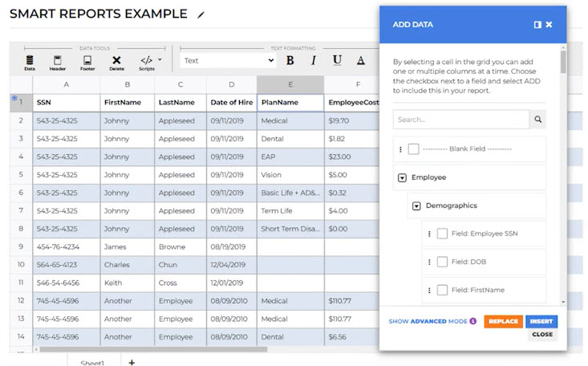Collapse the Employee tree group
Viewport: 588px width, 366px height.
point(402,177)
